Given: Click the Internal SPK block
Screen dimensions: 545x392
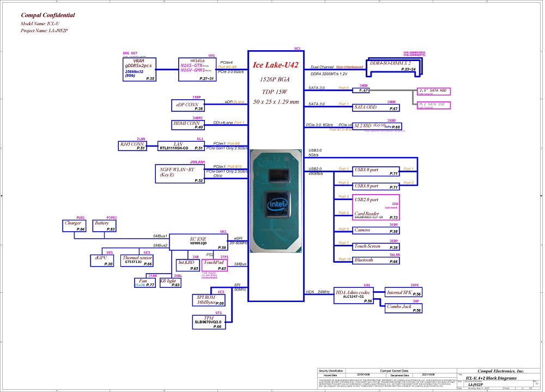Looking at the screenshot, I should point(403,293).
